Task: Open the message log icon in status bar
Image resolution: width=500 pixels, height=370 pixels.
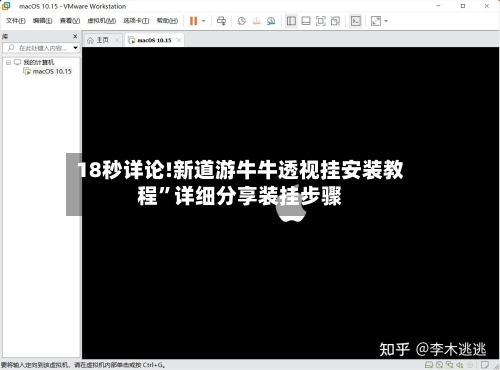Action: coord(485,365)
